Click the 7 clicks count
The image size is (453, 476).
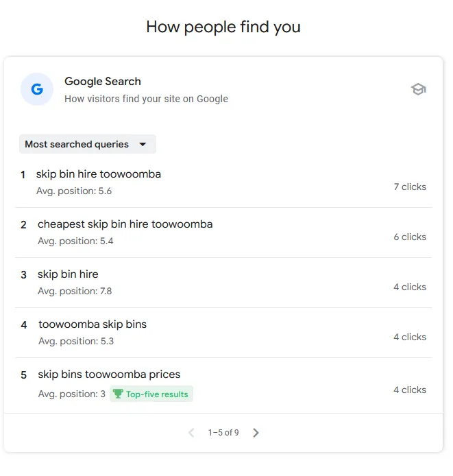pyautogui.click(x=410, y=187)
